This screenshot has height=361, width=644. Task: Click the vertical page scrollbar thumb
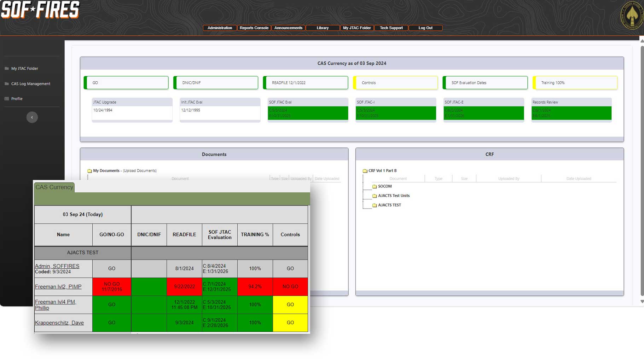[x=642, y=171]
